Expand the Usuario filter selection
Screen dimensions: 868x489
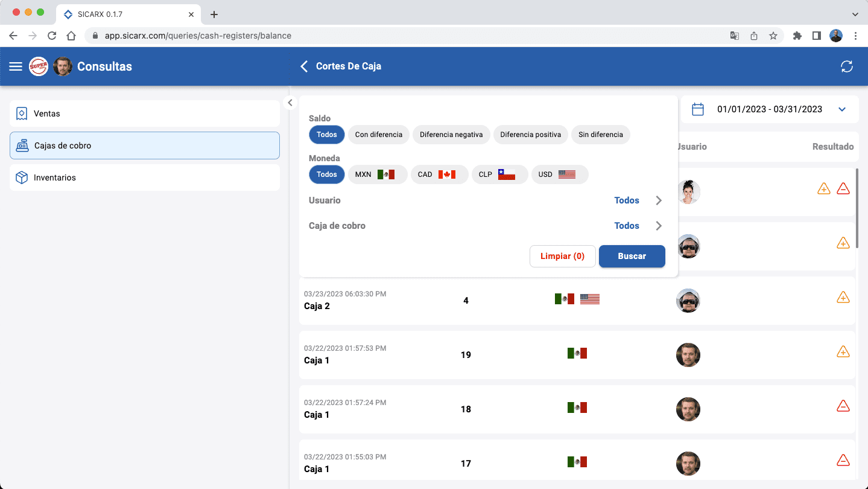(659, 200)
